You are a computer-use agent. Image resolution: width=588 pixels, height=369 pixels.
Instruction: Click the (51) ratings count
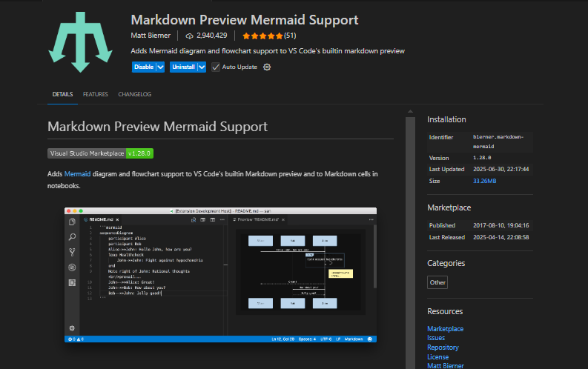290,36
